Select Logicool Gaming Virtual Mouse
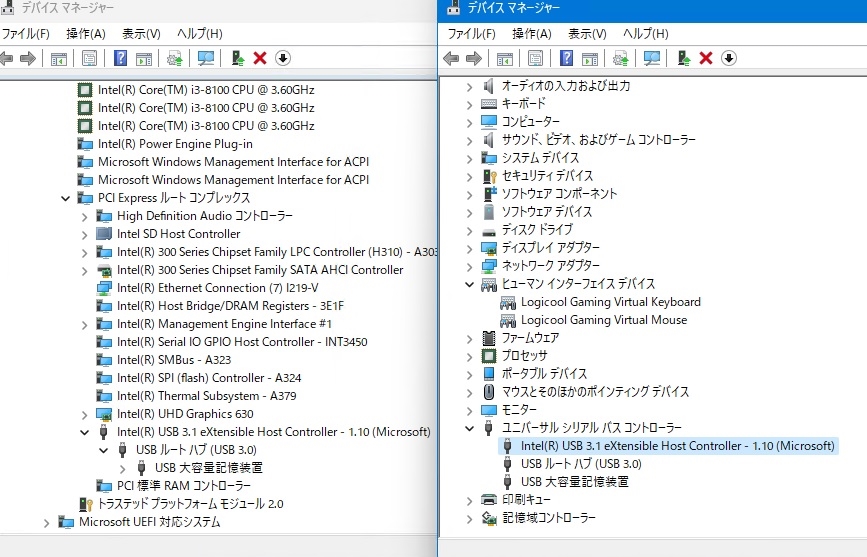The image size is (867, 557). coord(604,320)
